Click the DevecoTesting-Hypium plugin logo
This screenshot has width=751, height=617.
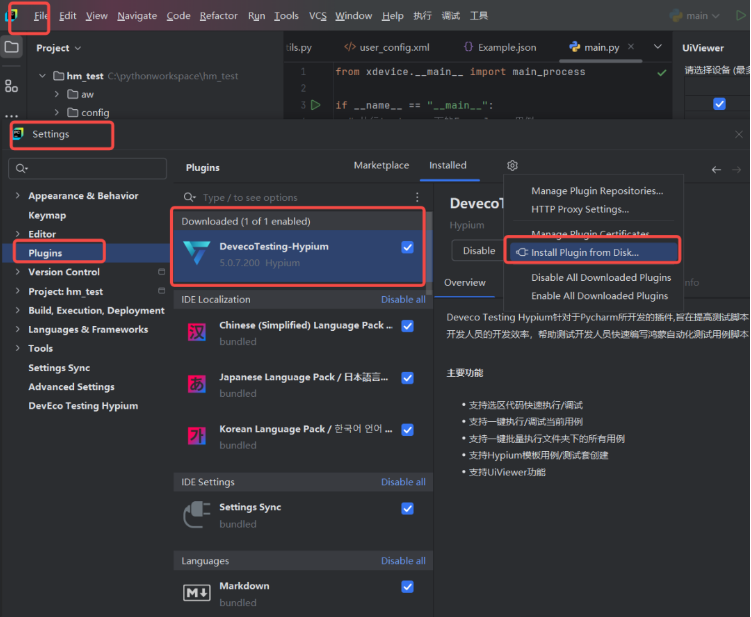click(197, 253)
